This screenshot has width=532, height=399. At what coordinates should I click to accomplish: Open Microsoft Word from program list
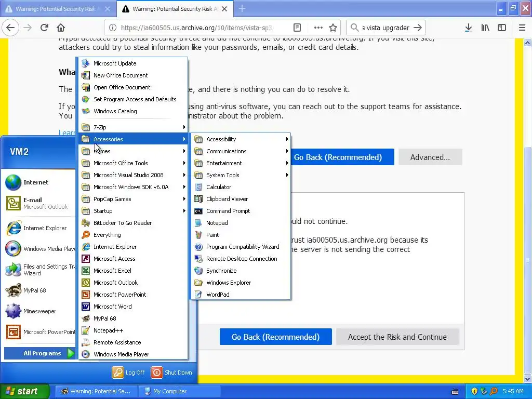134,307
